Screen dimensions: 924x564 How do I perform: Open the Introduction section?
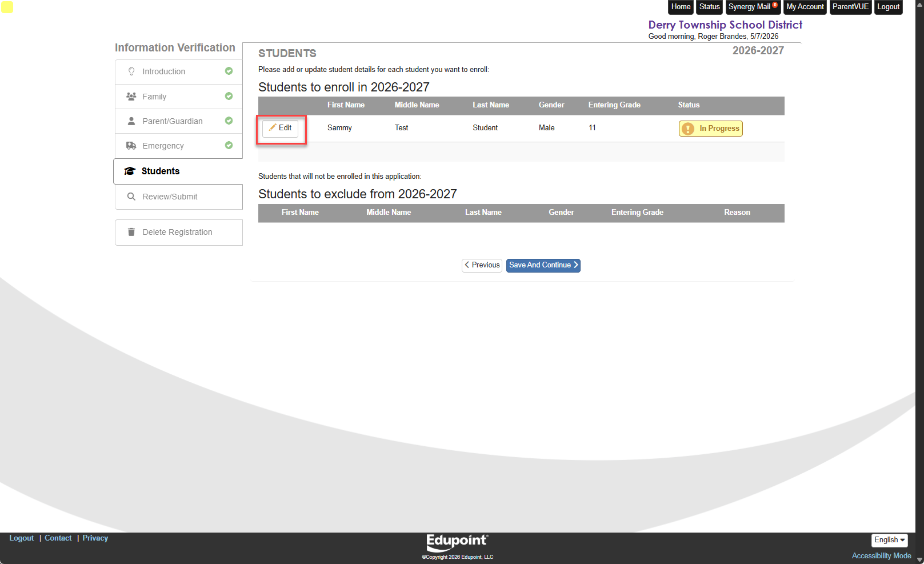pos(179,71)
